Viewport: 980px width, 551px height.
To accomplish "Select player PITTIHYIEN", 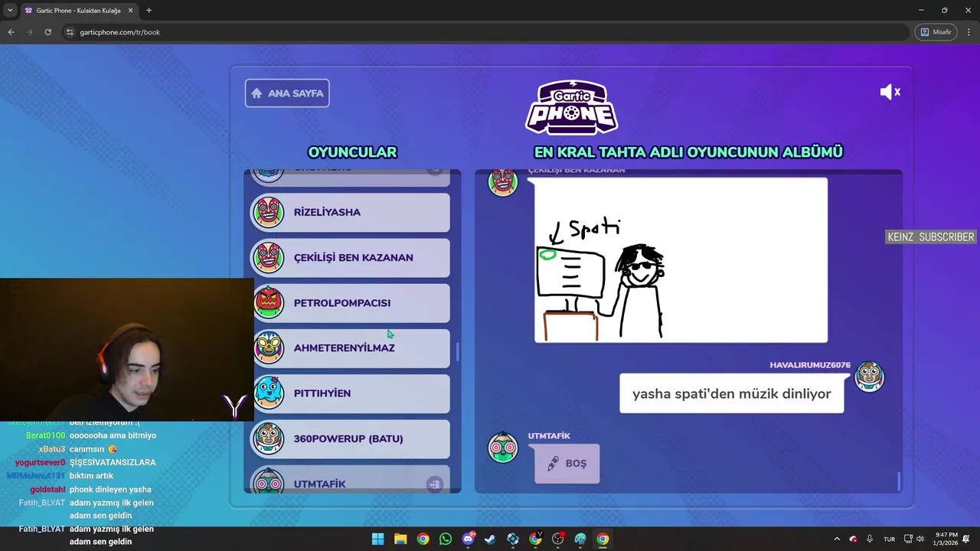I will pos(351,393).
